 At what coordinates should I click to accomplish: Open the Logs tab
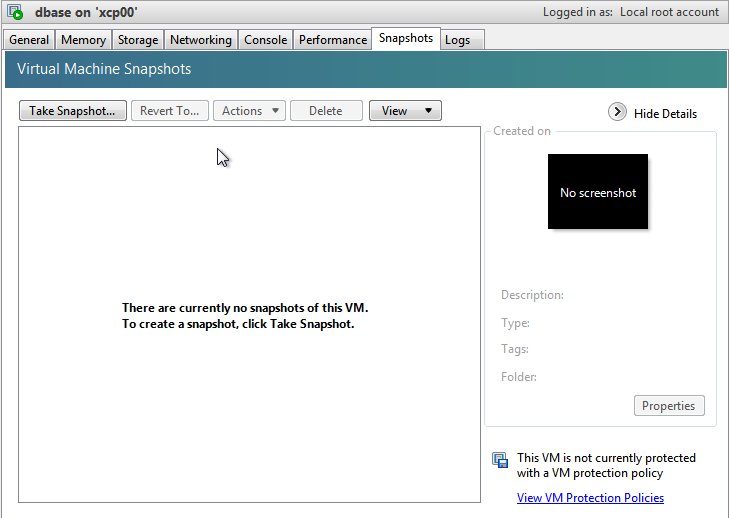tap(462, 40)
